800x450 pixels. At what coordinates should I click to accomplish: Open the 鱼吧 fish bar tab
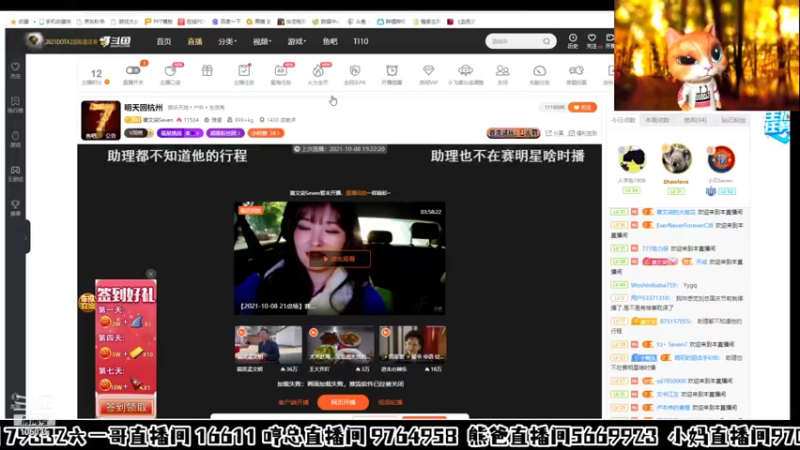[330, 41]
